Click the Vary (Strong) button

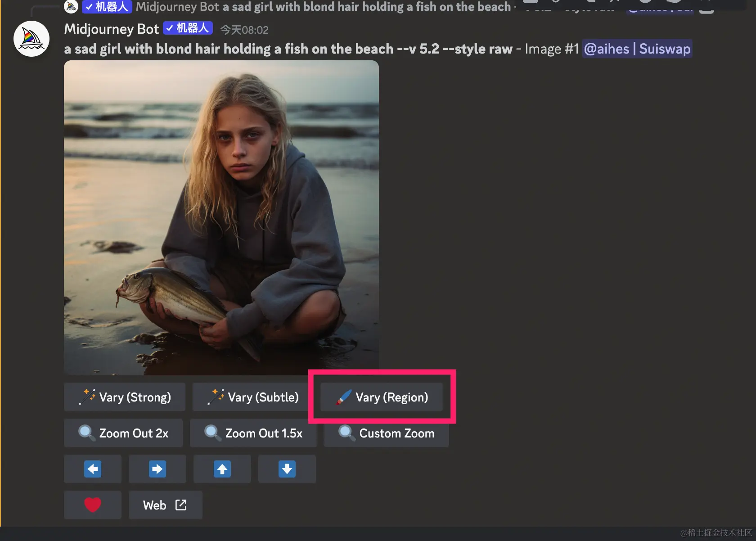[x=125, y=397]
